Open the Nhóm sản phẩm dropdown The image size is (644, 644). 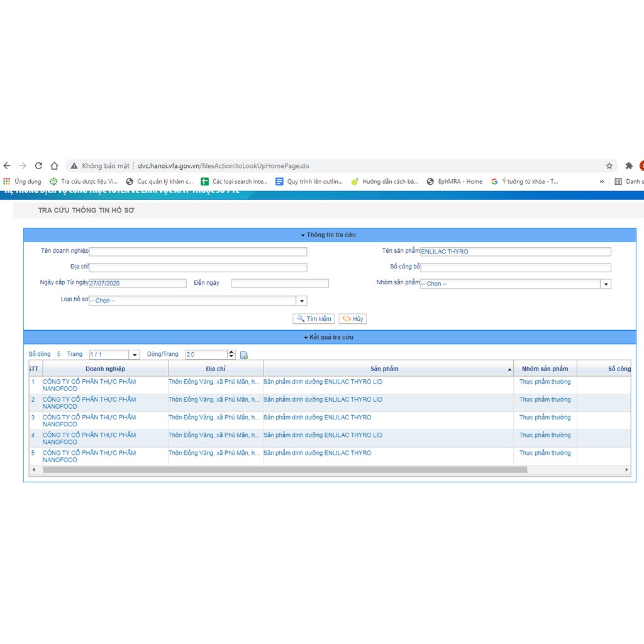tap(606, 284)
